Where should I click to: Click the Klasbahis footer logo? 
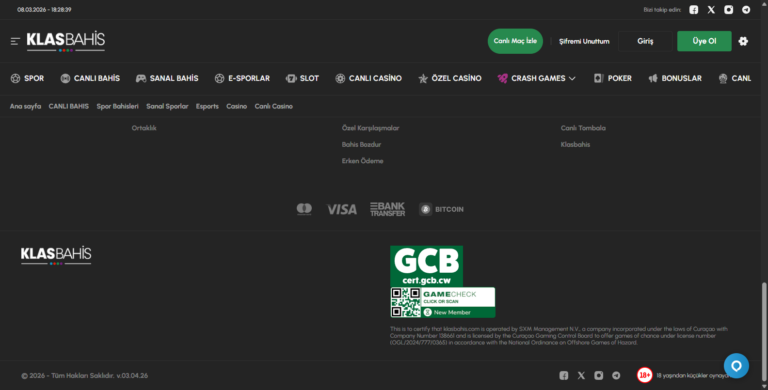[56, 255]
